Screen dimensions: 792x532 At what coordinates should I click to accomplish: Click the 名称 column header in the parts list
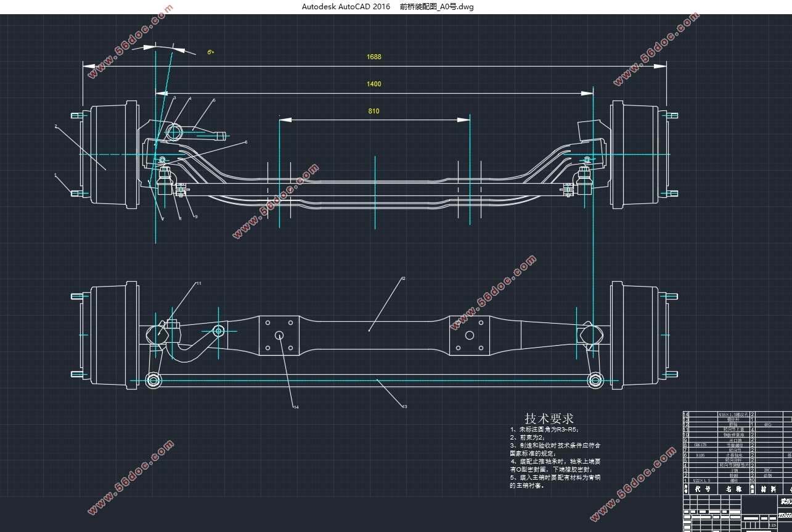coord(733,489)
